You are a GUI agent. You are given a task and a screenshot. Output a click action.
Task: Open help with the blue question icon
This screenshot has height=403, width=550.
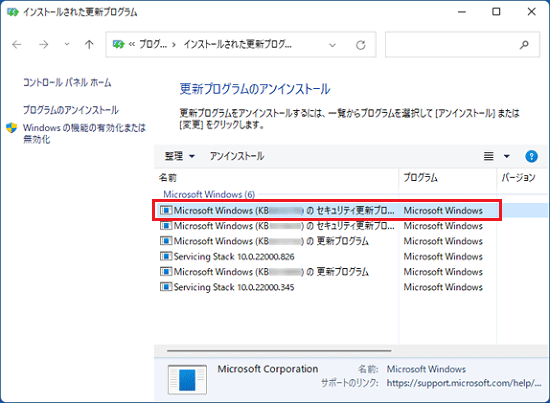click(531, 156)
